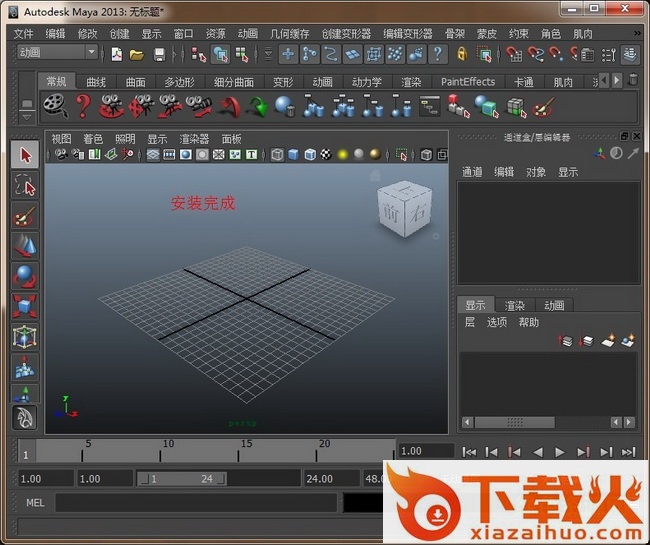The height and width of the screenshot is (545, 650).
Task: Open layer editor 选项 menu
Action: pos(497,322)
